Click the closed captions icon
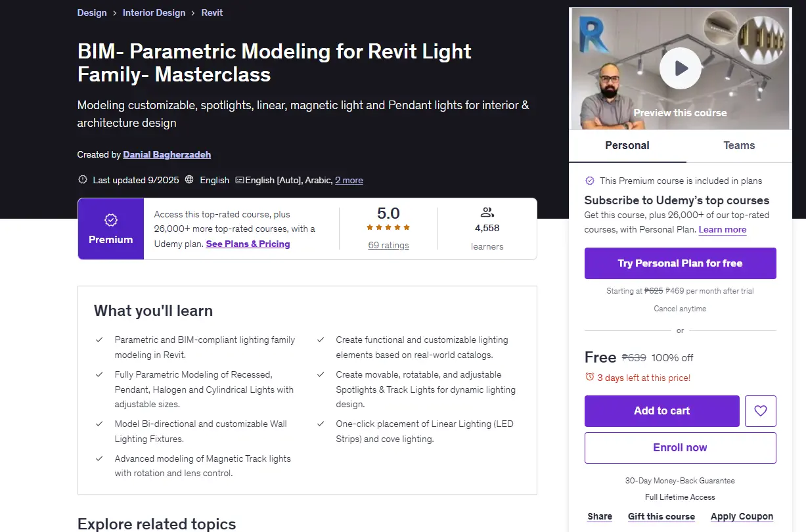The height and width of the screenshot is (532, 806). (240, 180)
